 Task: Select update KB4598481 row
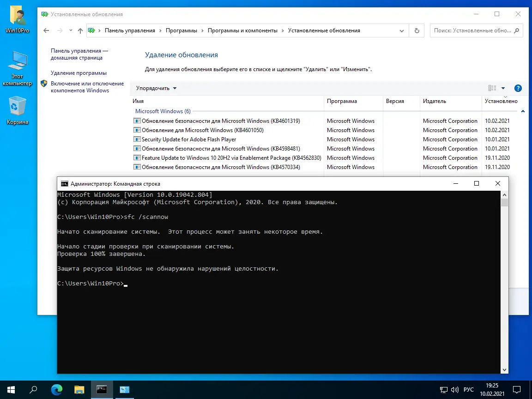pyautogui.click(x=321, y=149)
